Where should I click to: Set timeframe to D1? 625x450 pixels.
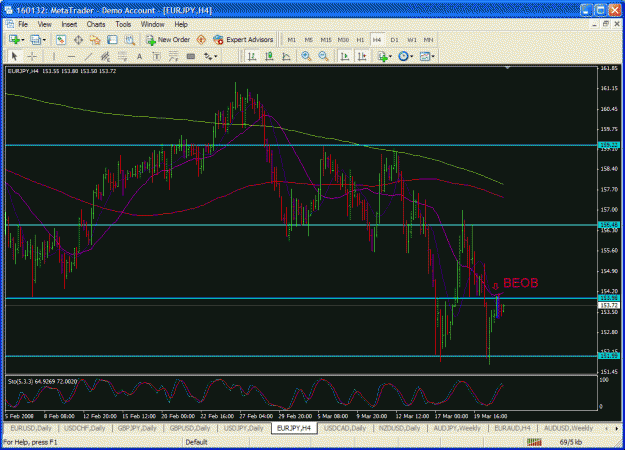point(394,40)
